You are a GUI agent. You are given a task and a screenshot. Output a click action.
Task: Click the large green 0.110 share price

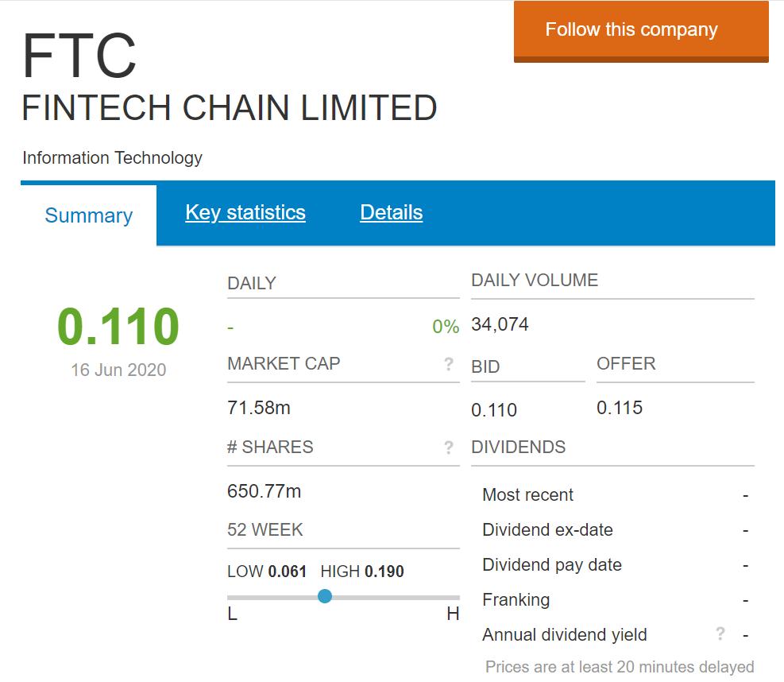click(118, 327)
